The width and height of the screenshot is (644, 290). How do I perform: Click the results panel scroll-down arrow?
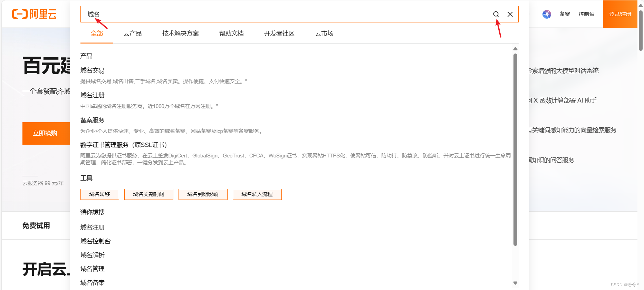(x=515, y=283)
